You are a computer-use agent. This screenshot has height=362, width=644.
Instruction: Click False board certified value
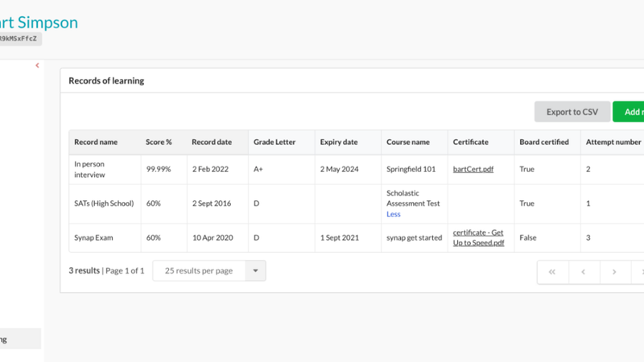(x=528, y=237)
